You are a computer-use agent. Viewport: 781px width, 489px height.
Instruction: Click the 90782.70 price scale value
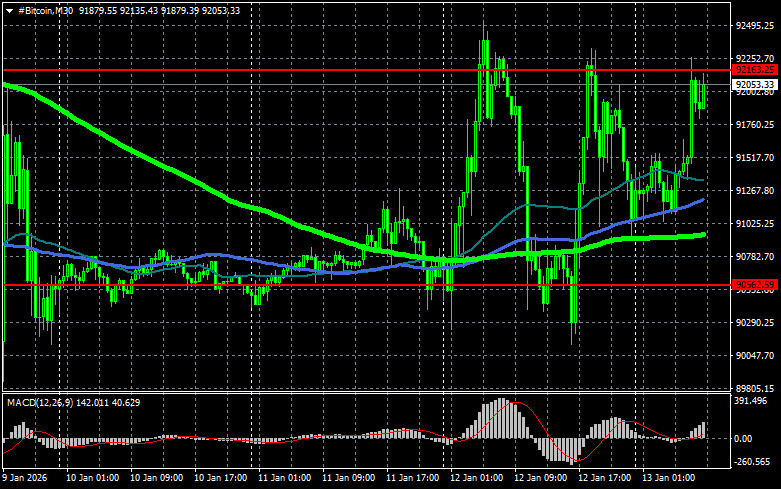pyautogui.click(x=755, y=256)
